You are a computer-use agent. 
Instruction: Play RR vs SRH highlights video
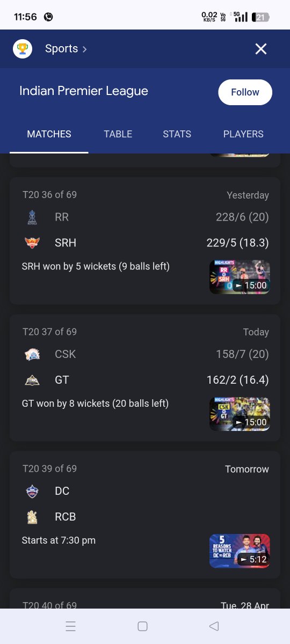tap(240, 277)
